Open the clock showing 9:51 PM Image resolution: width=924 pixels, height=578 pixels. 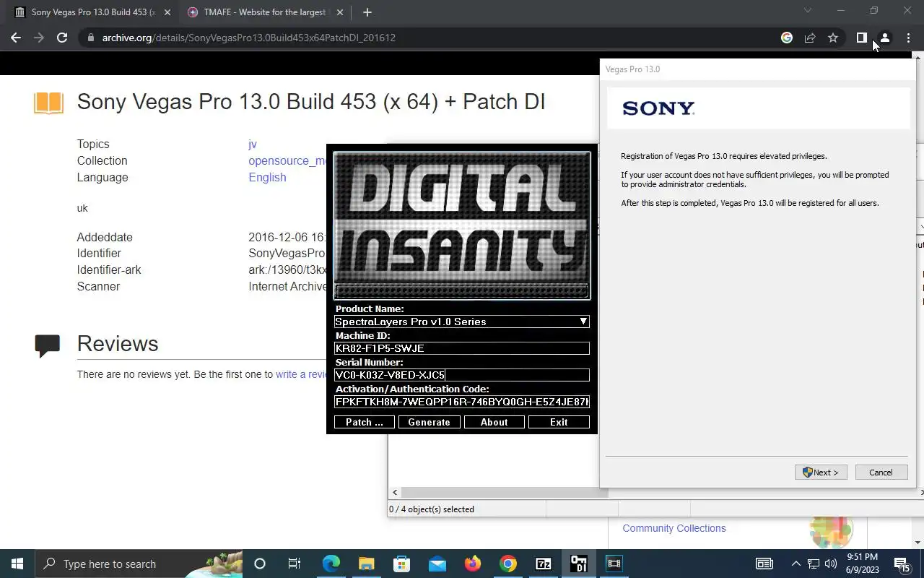pos(863,564)
